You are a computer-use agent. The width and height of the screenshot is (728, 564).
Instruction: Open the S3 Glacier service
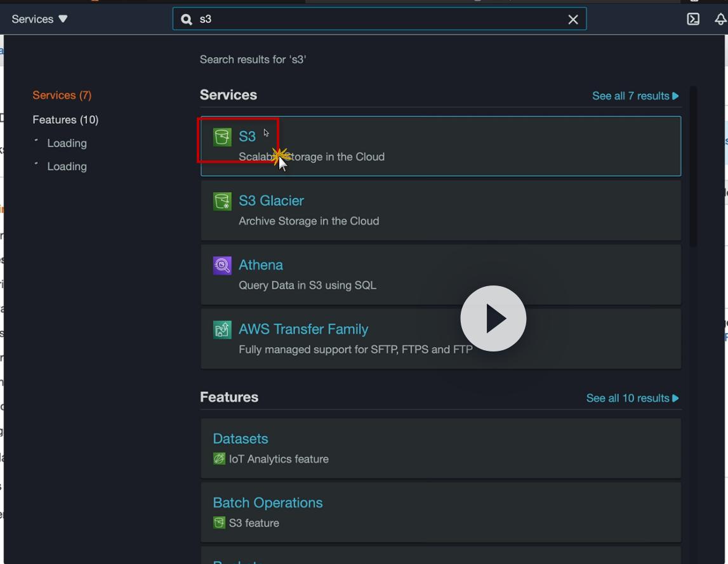click(x=271, y=200)
